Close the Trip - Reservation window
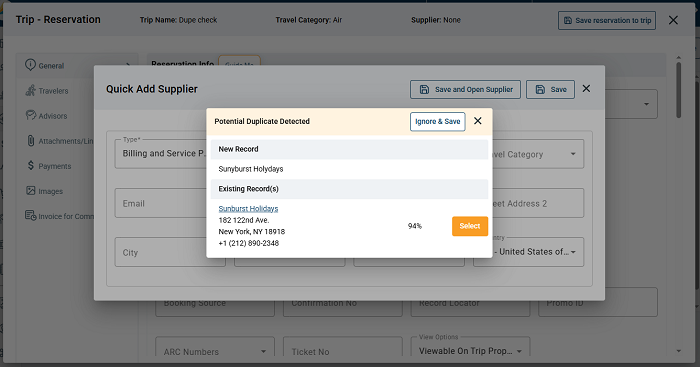Screen dimensions: 700x367 click(673, 20)
